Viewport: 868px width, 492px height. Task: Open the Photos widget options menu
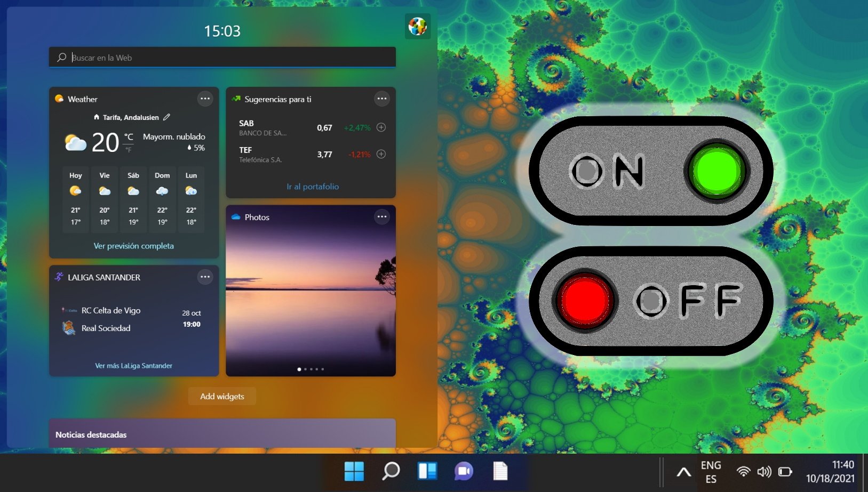pyautogui.click(x=382, y=217)
